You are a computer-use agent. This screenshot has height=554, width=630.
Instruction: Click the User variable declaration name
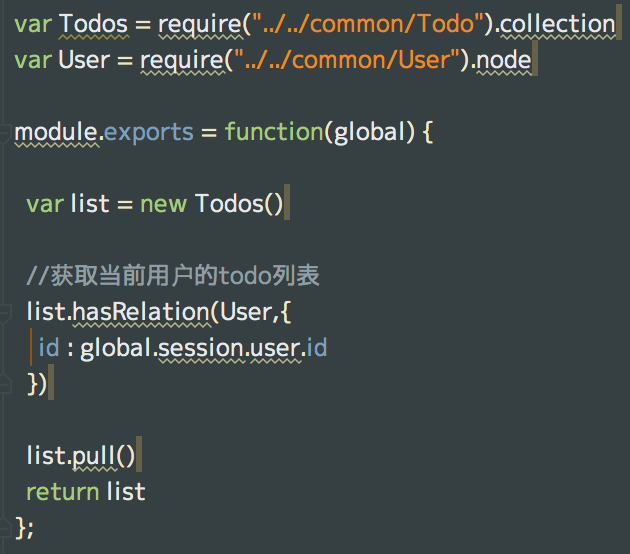tap(84, 60)
